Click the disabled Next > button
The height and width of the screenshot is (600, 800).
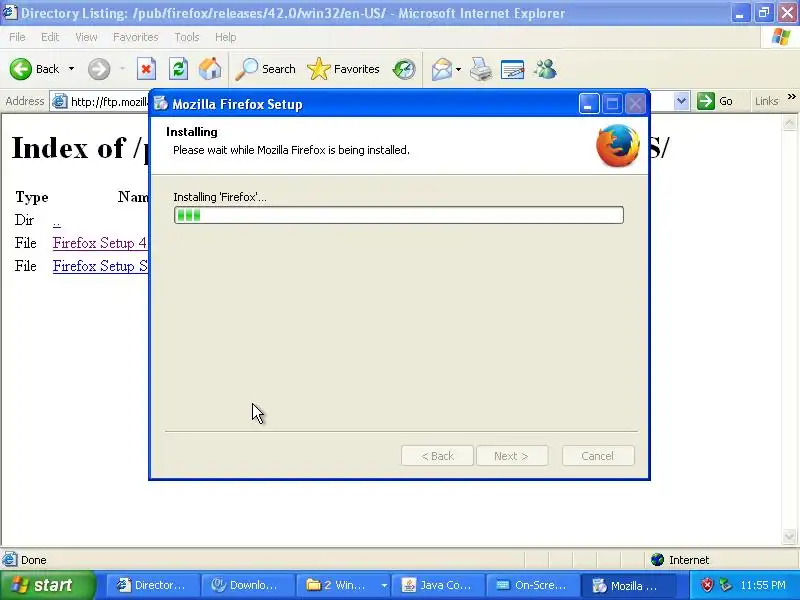pos(512,456)
